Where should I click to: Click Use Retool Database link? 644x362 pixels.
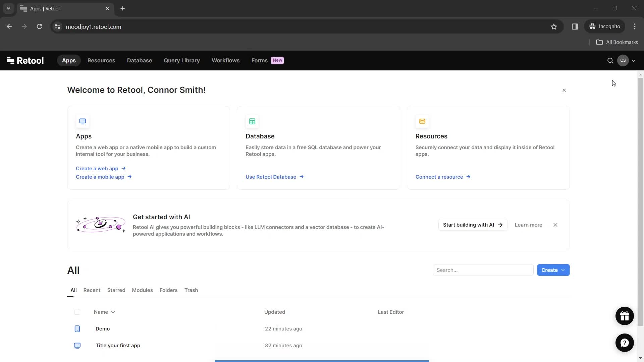click(x=274, y=177)
